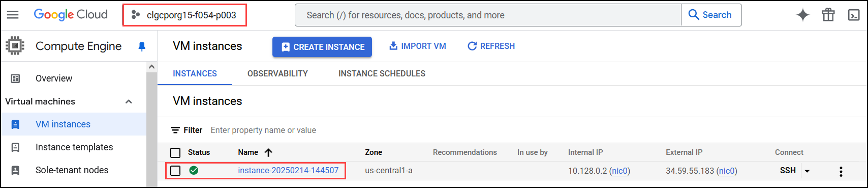The width and height of the screenshot is (868, 188).
Task: Click the sidebar scroll up arrow
Action: click(151, 67)
